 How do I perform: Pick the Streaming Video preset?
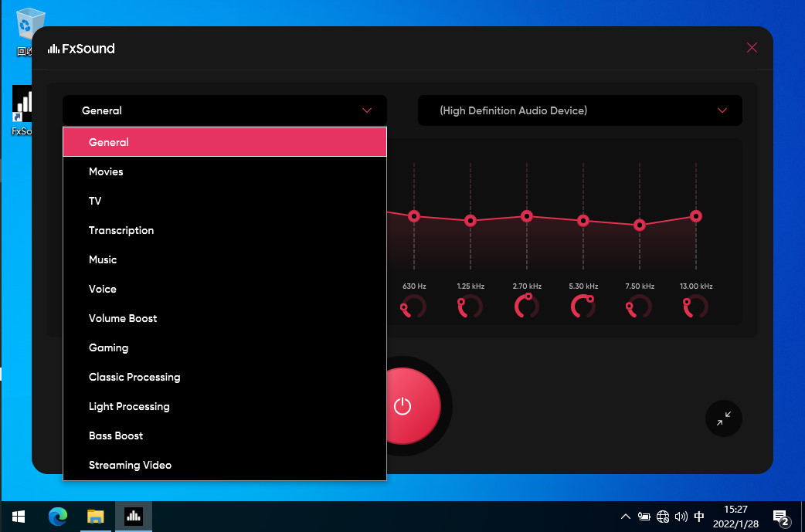tap(224, 465)
